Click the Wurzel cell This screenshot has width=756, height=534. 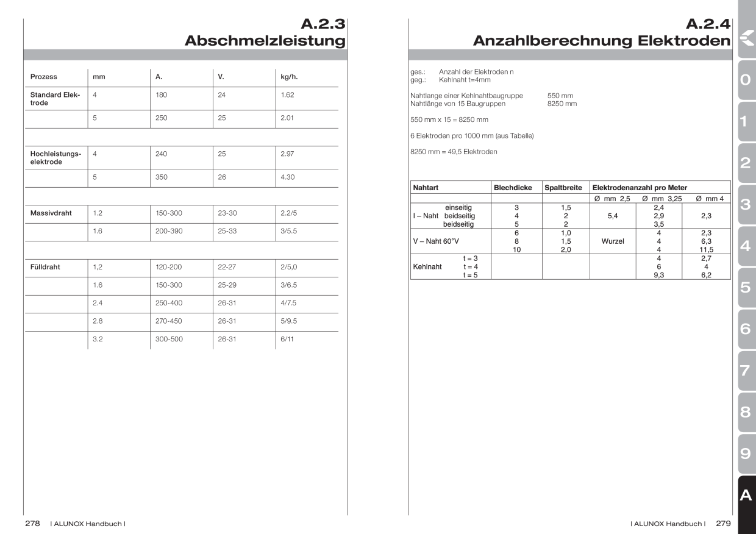[613, 241]
